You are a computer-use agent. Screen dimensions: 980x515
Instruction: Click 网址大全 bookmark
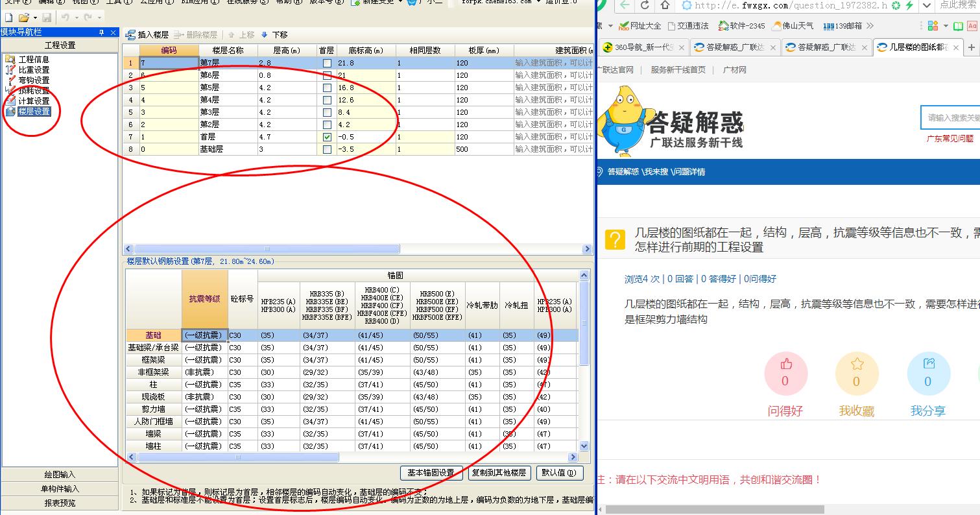click(x=639, y=26)
